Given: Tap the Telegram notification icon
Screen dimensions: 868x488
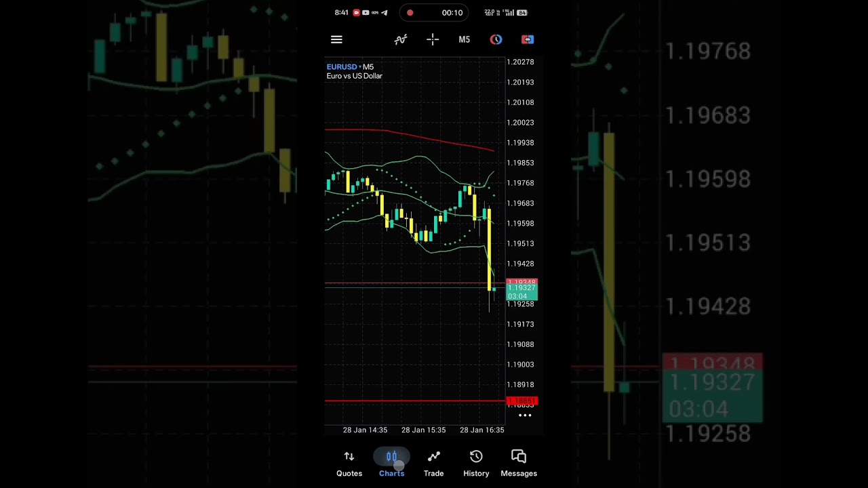Looking at the screenshot, I should pyautogui.click(x=384, y=12).
